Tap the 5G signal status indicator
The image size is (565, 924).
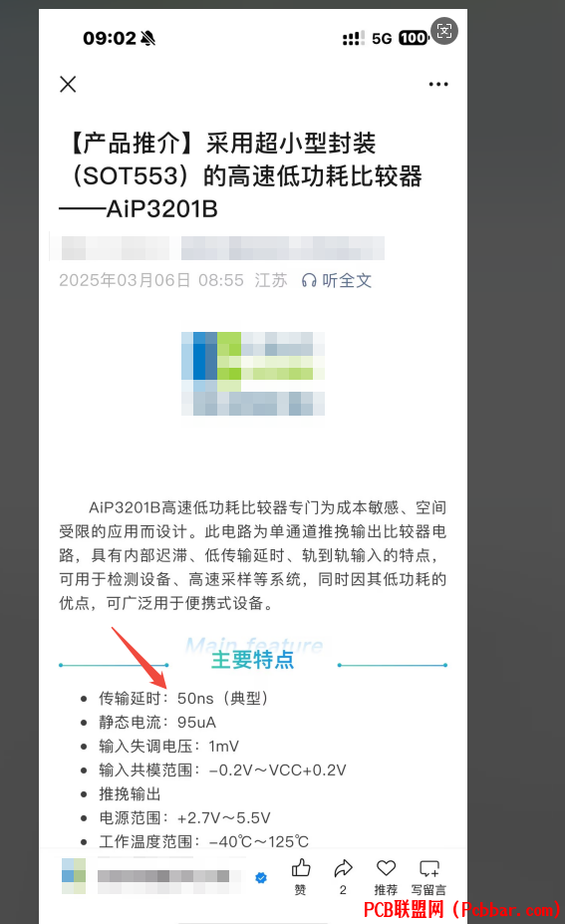[x=382, y=39]
